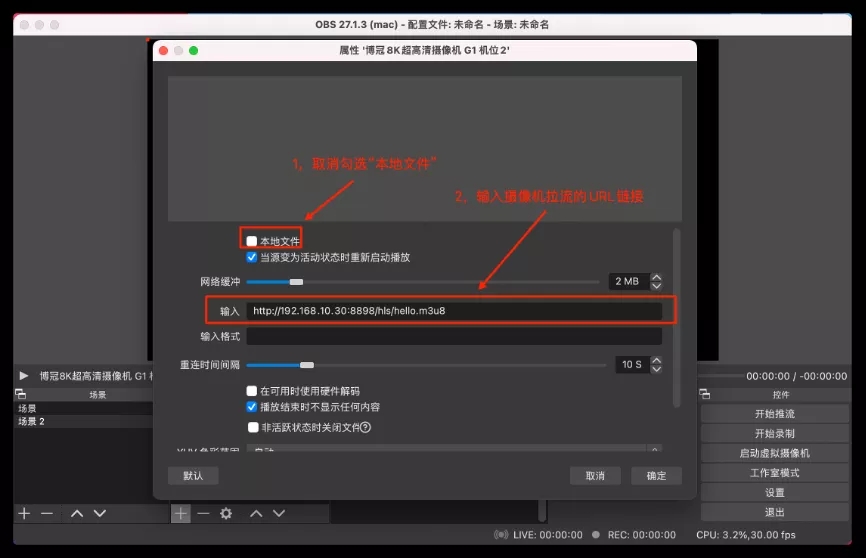Increase 网络缓冲 value with up arrow

(x=656, y=277)
